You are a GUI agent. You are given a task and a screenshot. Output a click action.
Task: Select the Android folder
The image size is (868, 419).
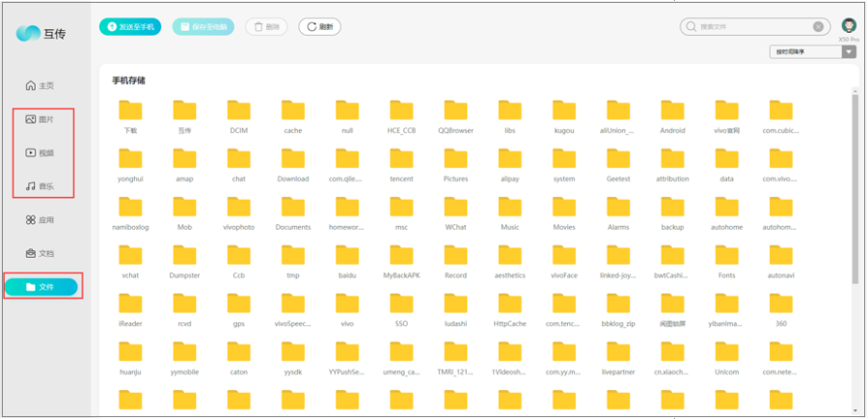coord(673,117)
